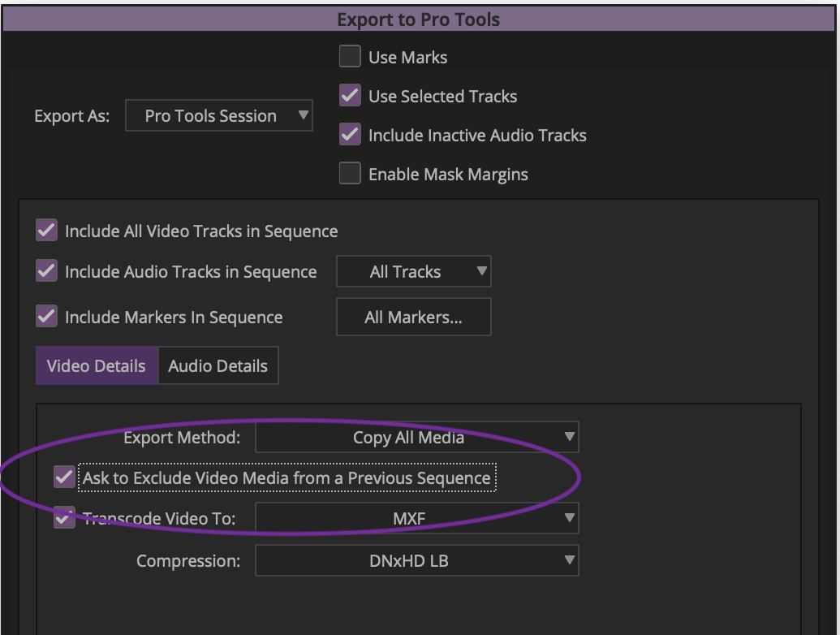This screenshot has width=840, height=635.
Task: Click the Export to Pro Tools title bar
Action: tap(419, 19)
